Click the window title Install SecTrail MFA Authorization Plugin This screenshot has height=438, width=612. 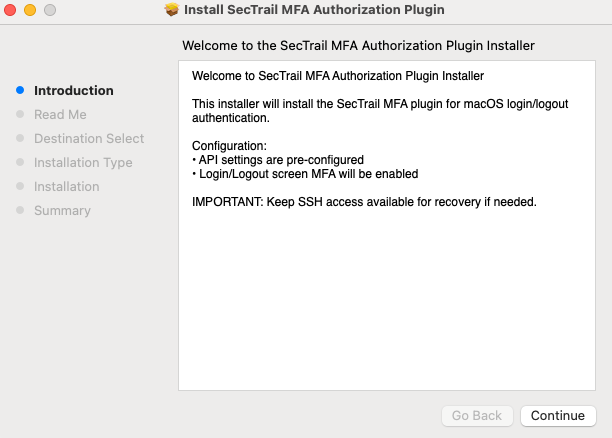(314, 9)
